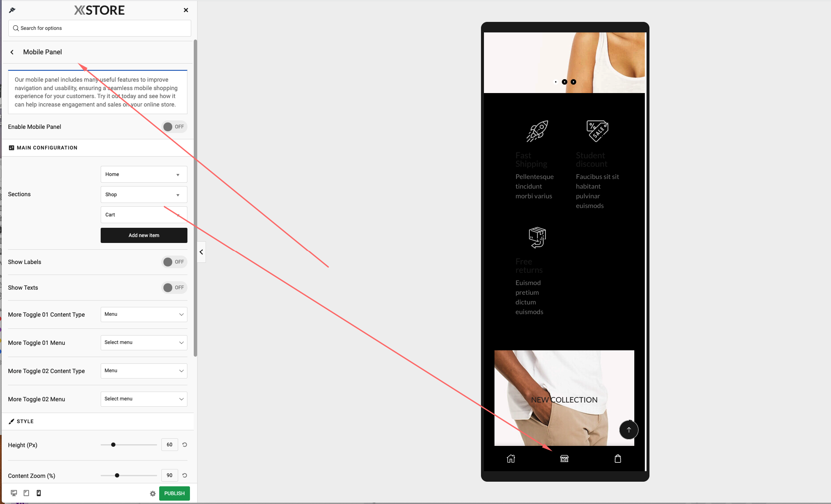Click the mobile preview icon bottom-left
This screenshot has height=504, width=831.
[x=39, y=493]
